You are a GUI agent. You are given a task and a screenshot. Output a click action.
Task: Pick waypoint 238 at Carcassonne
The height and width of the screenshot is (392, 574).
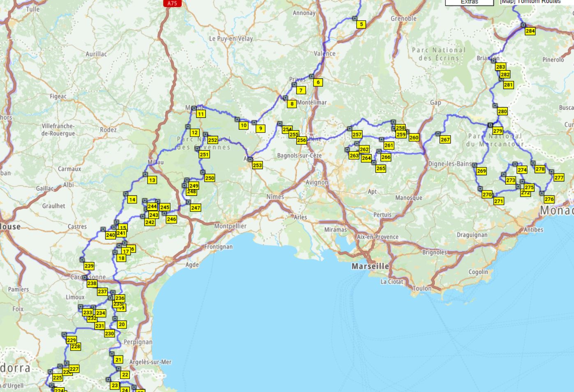(x=92, y=283)
